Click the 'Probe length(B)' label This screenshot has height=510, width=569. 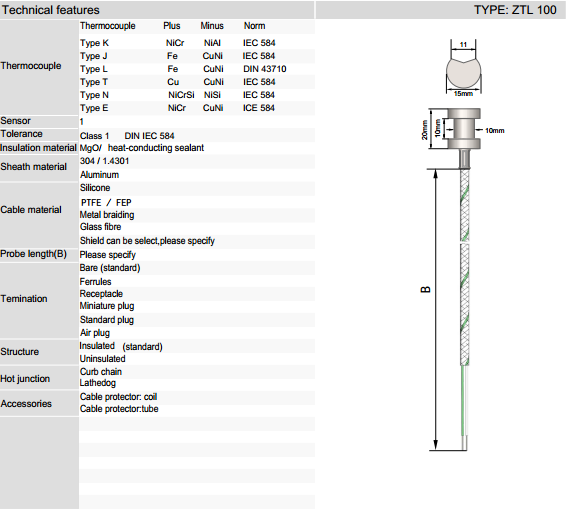point(33,254)
